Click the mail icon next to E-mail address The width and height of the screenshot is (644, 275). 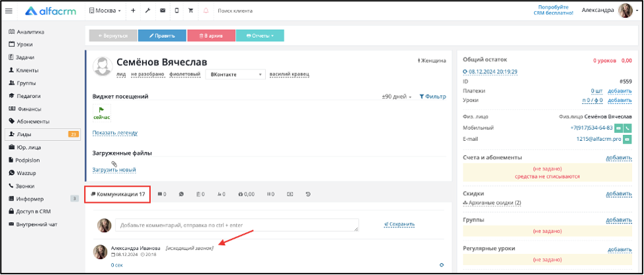627,139
